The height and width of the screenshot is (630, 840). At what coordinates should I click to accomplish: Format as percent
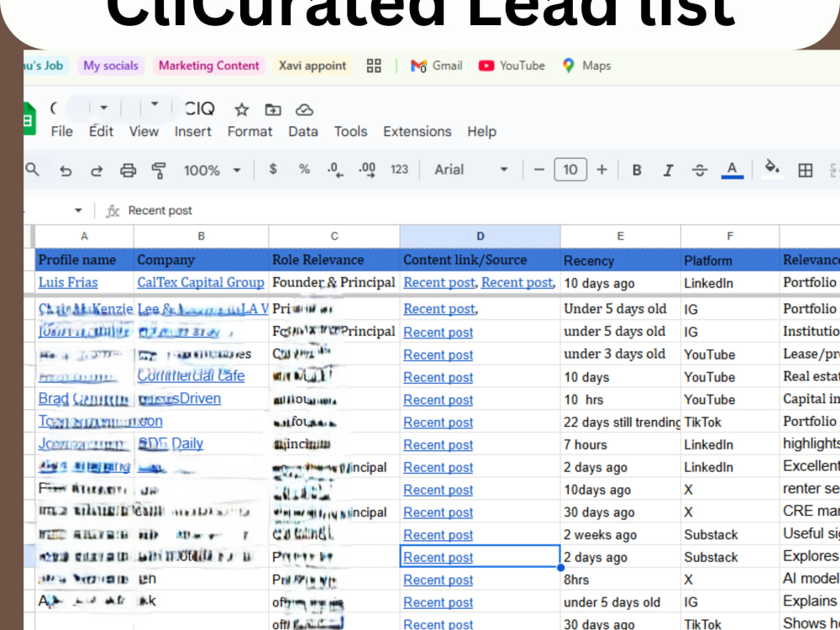tap(304, 170)
